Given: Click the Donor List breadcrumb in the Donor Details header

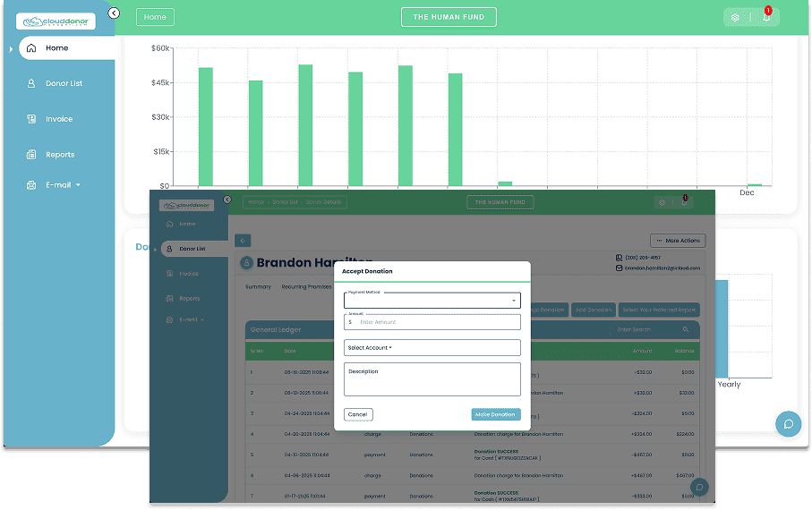Looking at the screenshot, I should coord(286,202).
